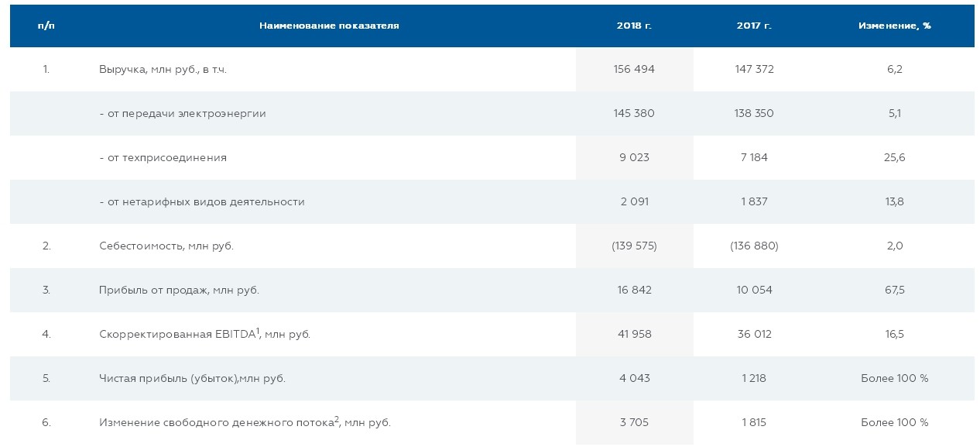Open footnote 2 after "денежного потока"
Image resolution: width=980 pixels, height=447 pixels.
tap(337, 418)
